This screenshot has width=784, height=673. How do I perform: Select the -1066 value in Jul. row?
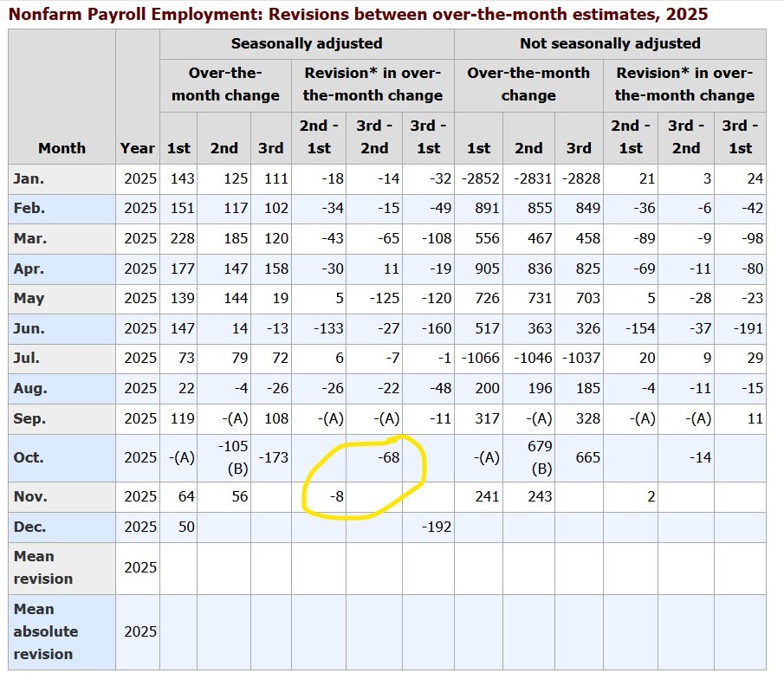(x=478, y=358)
